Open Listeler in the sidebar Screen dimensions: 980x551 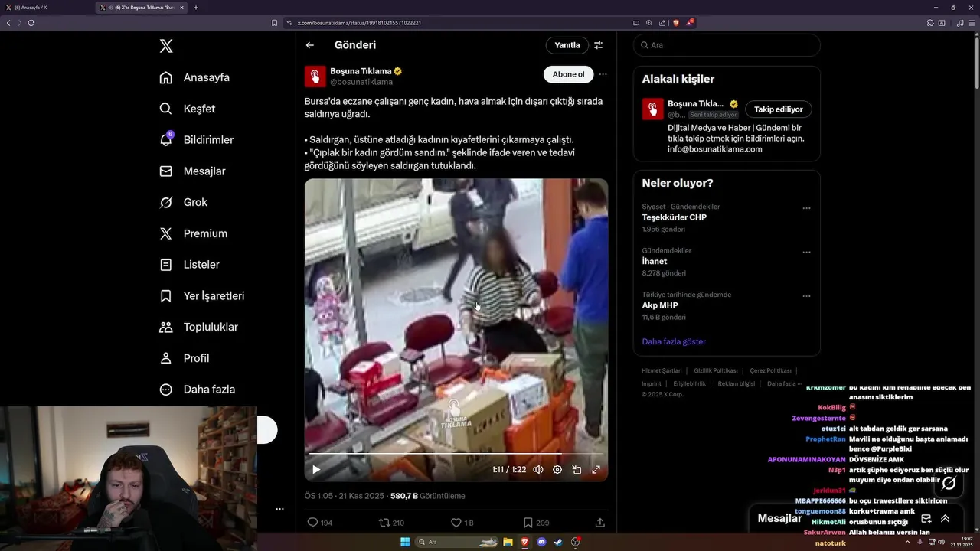[189, 265]
